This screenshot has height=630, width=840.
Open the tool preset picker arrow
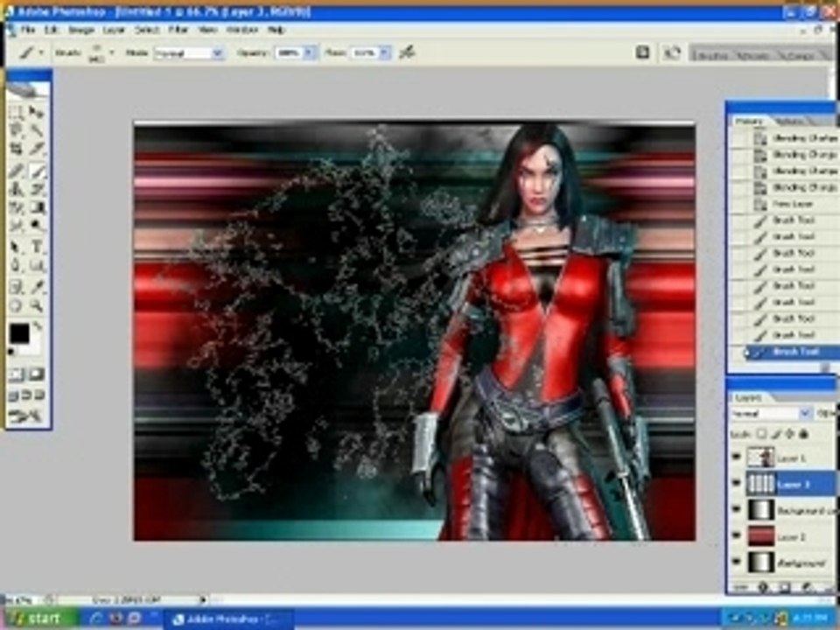coord(41,52)
